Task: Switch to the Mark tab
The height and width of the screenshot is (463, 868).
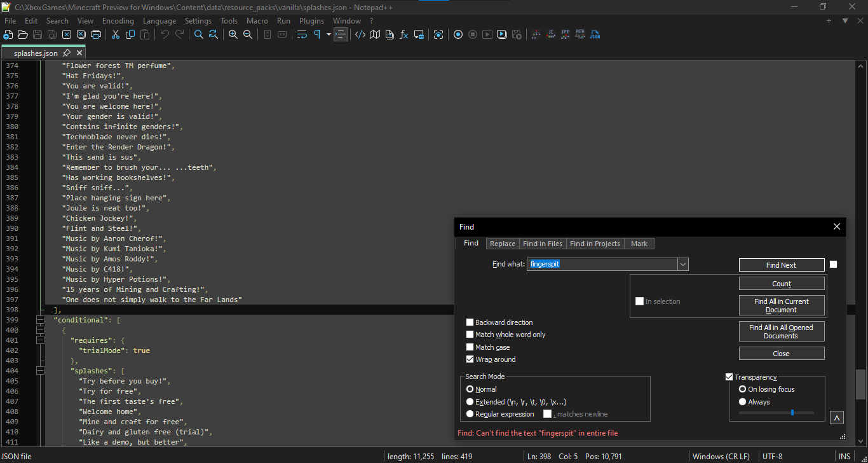Action: pyautogui.click(x=639, y=244)
